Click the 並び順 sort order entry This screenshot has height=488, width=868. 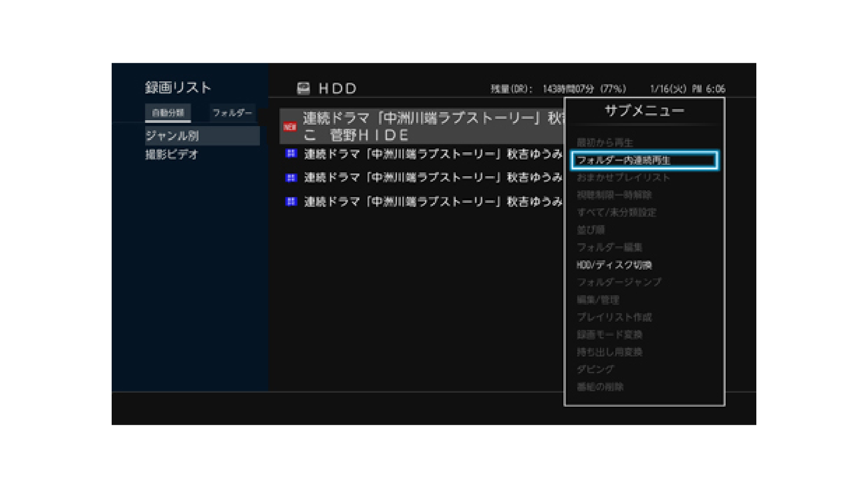[x=590, y=230]
